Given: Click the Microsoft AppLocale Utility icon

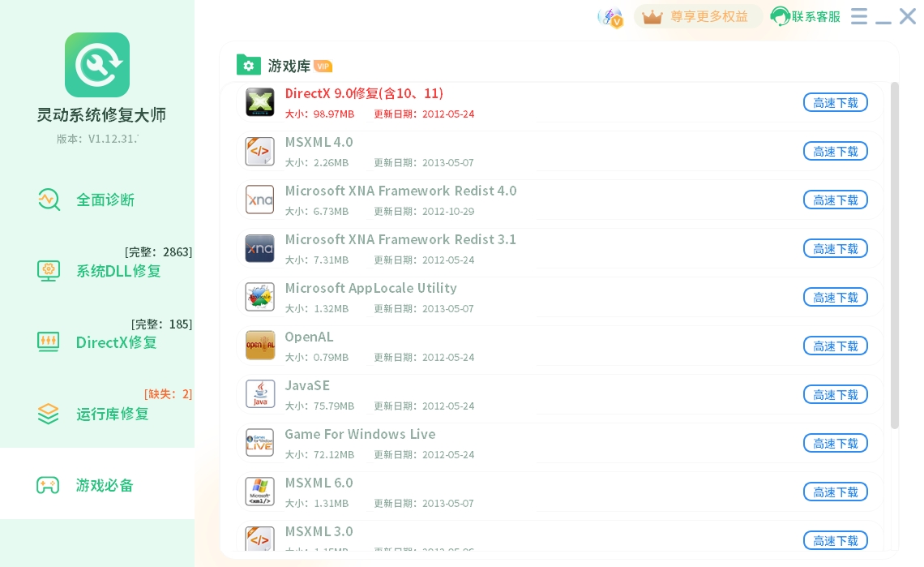Looking at the screenshot, I should click(260, 298).
